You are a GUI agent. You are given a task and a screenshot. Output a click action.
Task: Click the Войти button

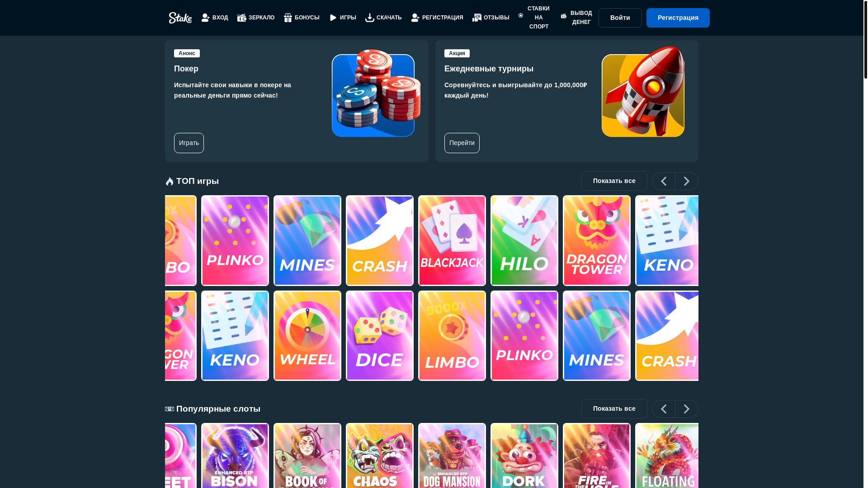(620, 18)
